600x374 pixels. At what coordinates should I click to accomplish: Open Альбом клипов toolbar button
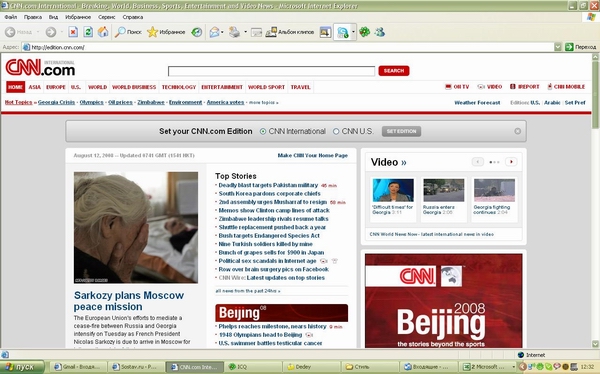290,32
